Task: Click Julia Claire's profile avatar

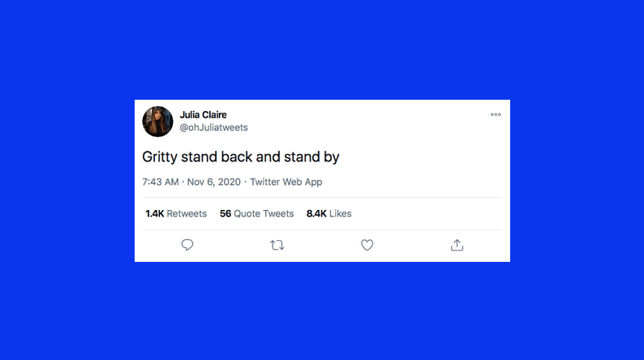Action: point(158,122)
